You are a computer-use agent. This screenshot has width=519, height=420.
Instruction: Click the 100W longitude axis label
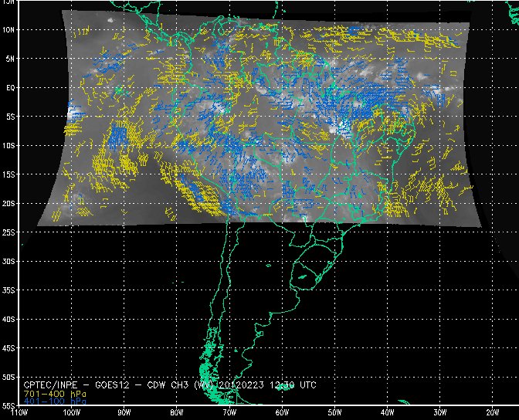72,413
